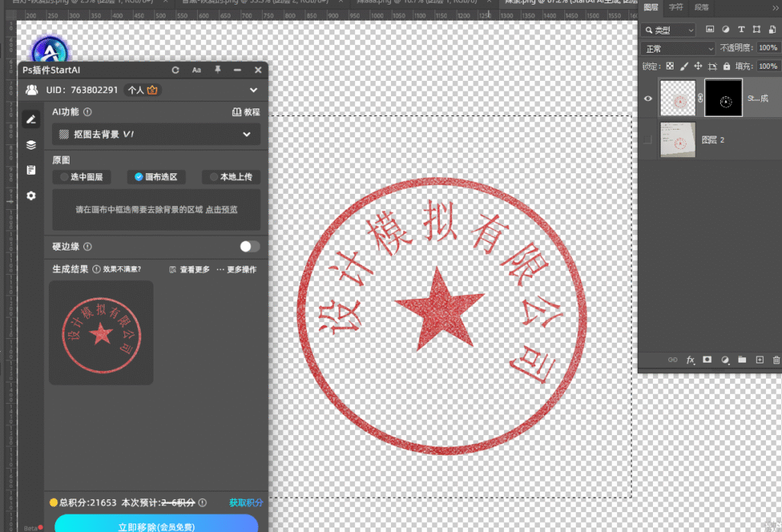Lock layer position with move icon
Screen dimensions: 782x532
click(698, 66)
